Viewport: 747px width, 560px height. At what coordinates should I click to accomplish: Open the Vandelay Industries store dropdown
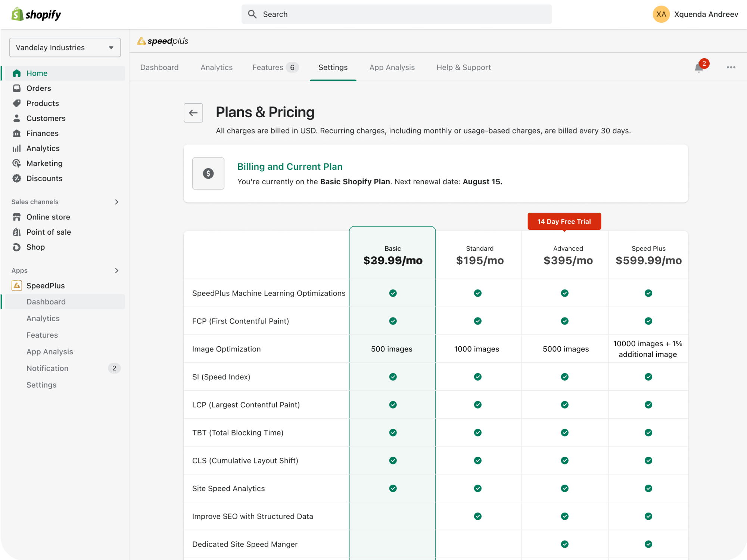coord(65,47)
